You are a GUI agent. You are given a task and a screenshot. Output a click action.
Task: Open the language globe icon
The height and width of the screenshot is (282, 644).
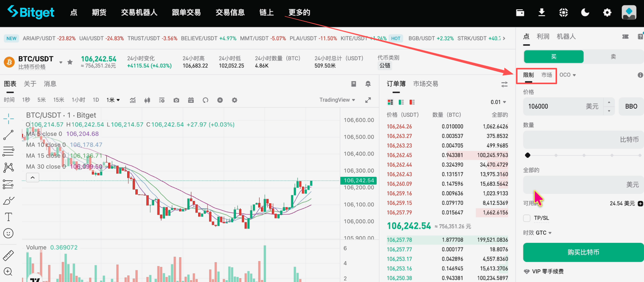click(563, 13)
